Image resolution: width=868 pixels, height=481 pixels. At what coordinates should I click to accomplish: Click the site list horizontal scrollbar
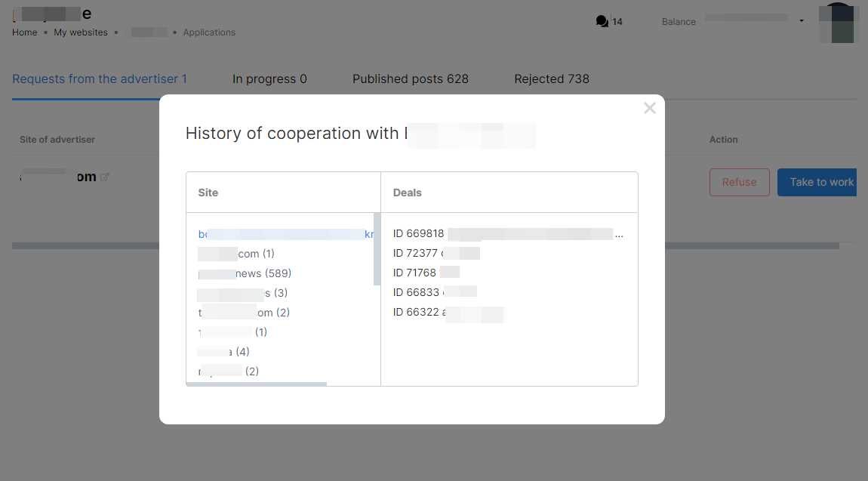(x=257, y=384)
